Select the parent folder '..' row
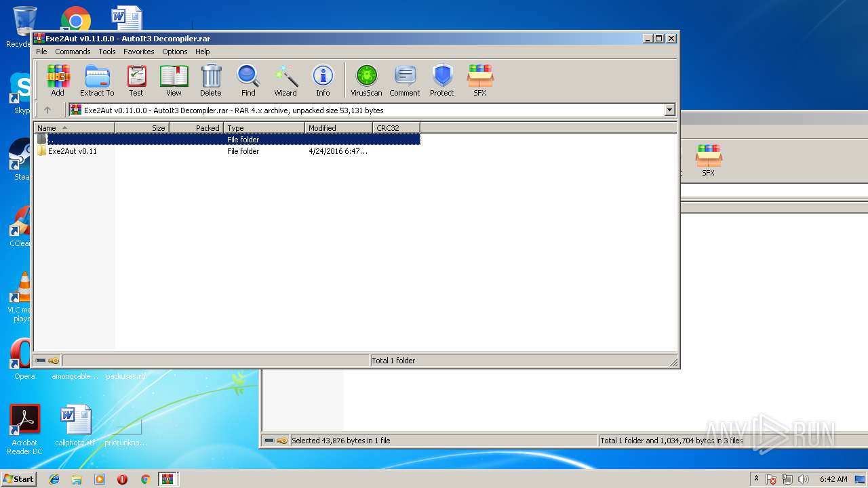 [x=227, y=140]
